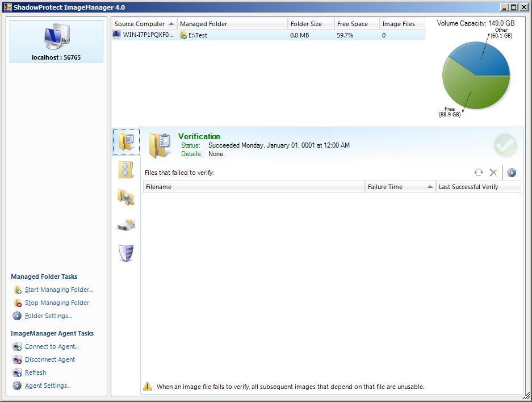Open the drive HeadStart Restore tab icon

click(x=126, y=225)
